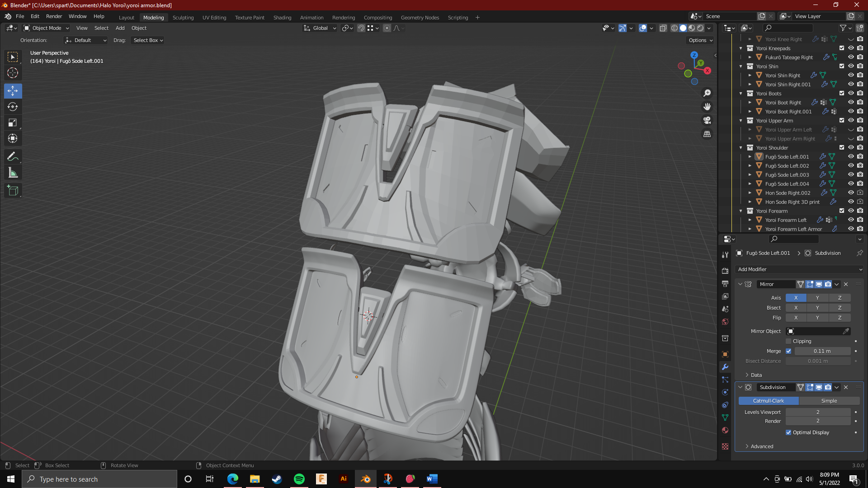Open the Select Box drag dropdown
Screen dimensions: 868x488
pyautogui.click(x=148, y=40)
